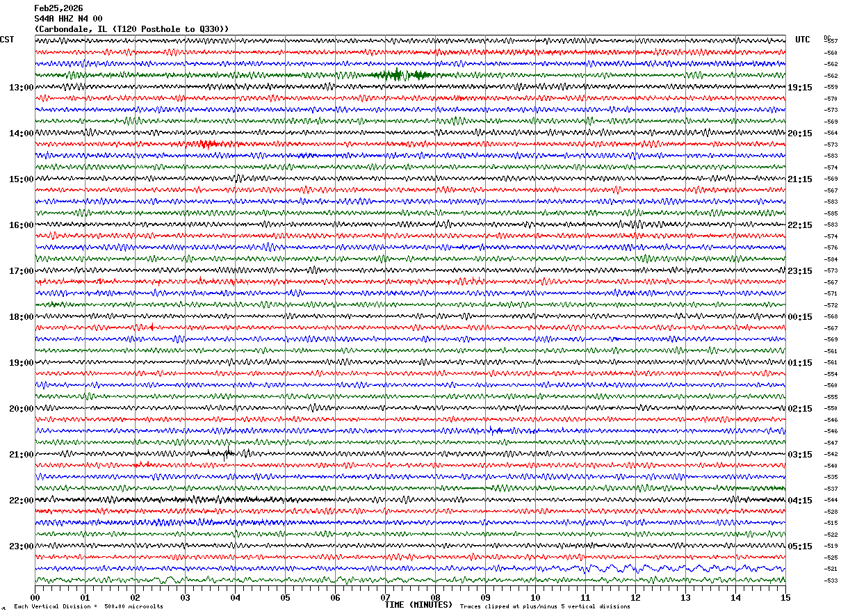Viewport: 841px width, 616px height.
Task: Select the 13:00 CST time label
Action: tap(22, 88)
